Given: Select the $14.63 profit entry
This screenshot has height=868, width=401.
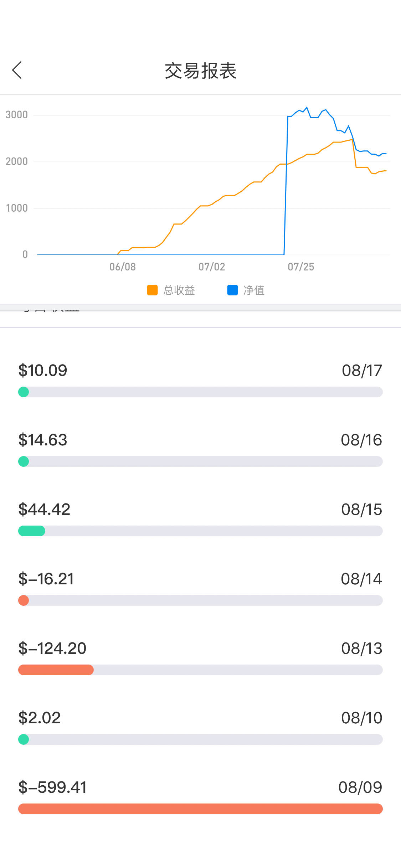Looking at the screenshot, I should [x=43, y=440].
